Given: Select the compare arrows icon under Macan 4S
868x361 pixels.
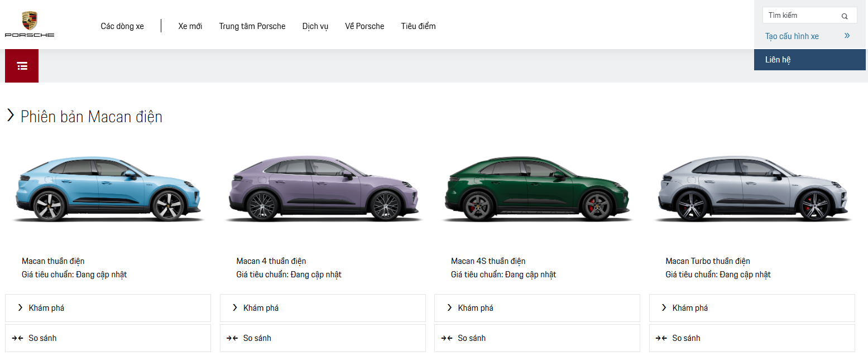Looking at the screenshot, I should pyautogui.click(x=447, y=338).
